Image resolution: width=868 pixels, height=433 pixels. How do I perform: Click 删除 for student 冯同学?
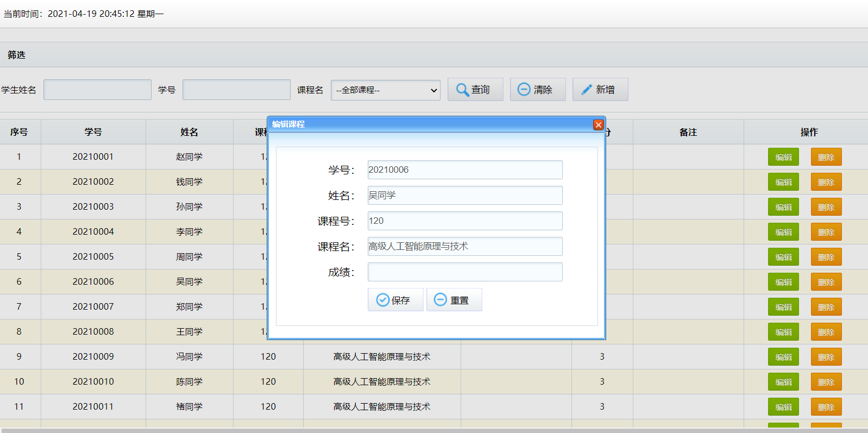click(826, 357)
